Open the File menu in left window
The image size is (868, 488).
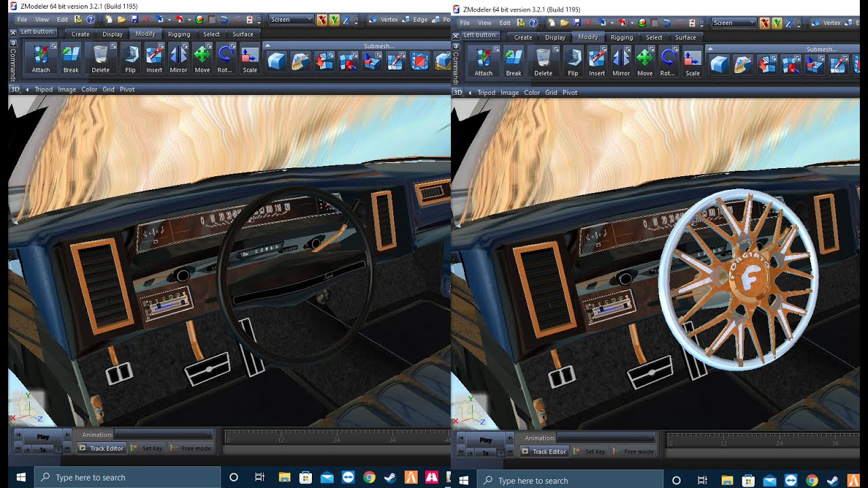click(x=22, y=20)
